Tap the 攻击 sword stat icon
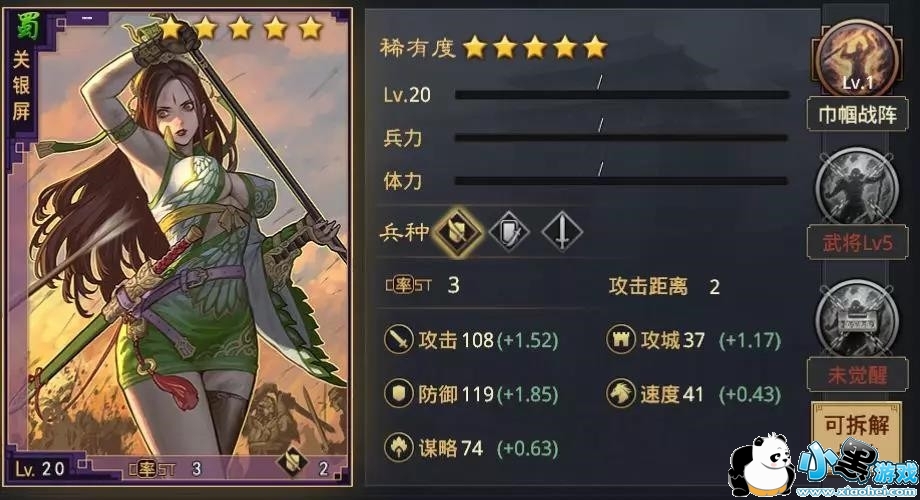The image size is (920, 500). [398, 340]
